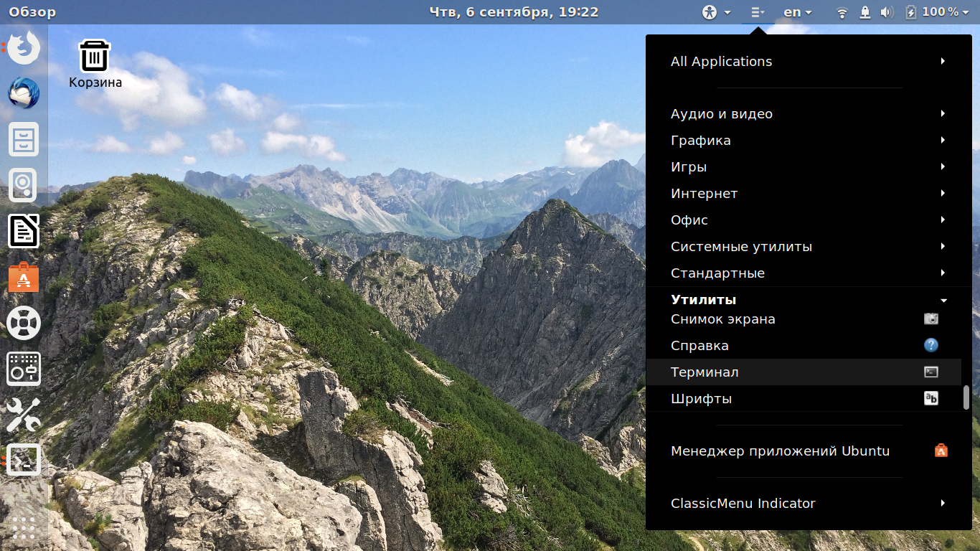Select Справка menu entry
The width and height of the screenshot is (980, 551).
pos(804,346)
